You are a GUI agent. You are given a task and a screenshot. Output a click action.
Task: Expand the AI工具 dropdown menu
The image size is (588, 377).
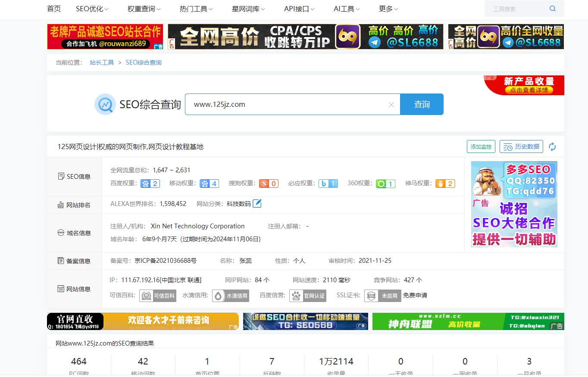[x=347, y=9]
